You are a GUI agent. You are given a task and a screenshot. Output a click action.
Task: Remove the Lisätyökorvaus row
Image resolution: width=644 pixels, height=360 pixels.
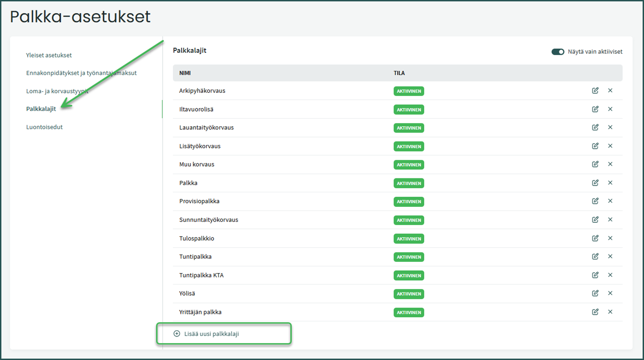click(x=610, y=146)
